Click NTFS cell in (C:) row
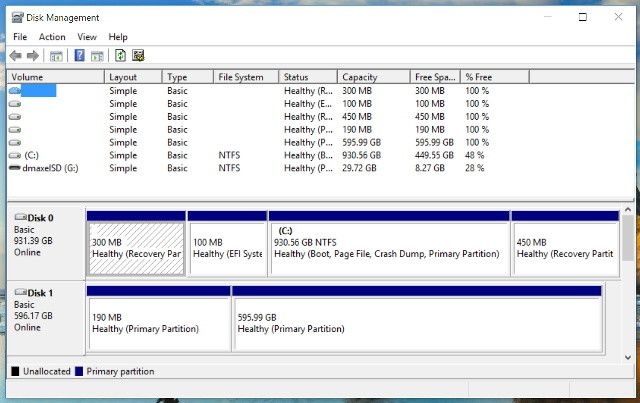Screen dimensions: 640x403 coord(229,155)
